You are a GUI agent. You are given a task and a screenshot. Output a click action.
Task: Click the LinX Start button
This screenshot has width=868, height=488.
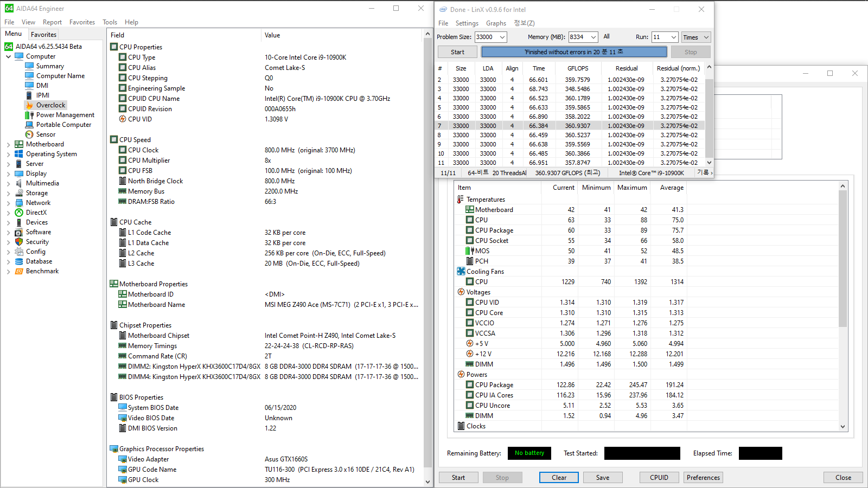pos(457,52)
